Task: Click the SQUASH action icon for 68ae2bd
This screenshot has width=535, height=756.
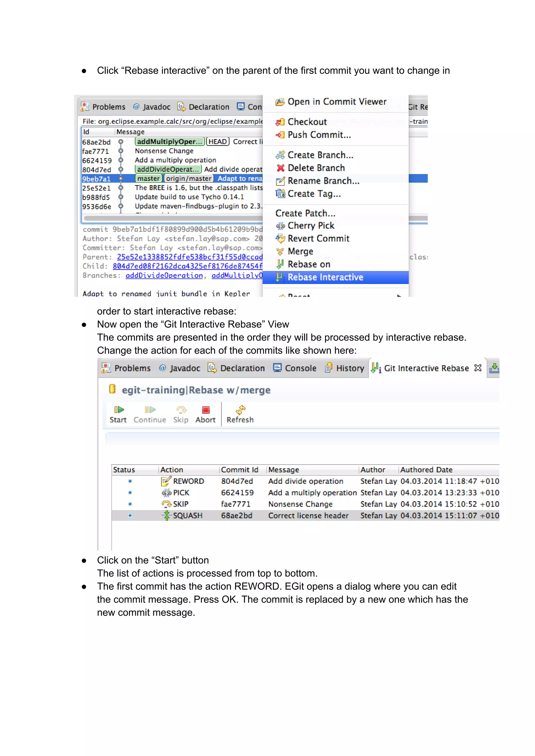Action: coord(167,515)
